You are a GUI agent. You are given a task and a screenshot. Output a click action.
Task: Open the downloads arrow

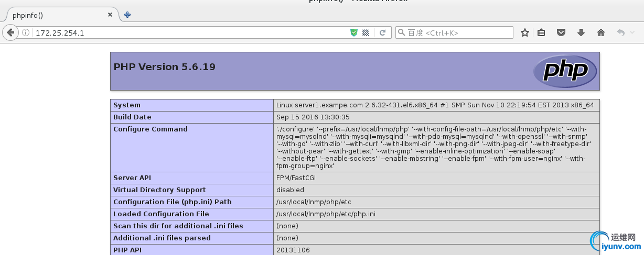pyautogui.click(x=581, y=32)
